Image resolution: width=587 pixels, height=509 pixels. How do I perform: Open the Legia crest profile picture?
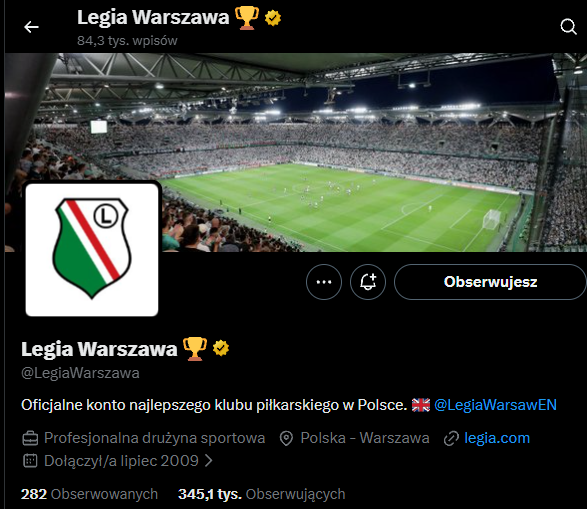coord(92,249)
